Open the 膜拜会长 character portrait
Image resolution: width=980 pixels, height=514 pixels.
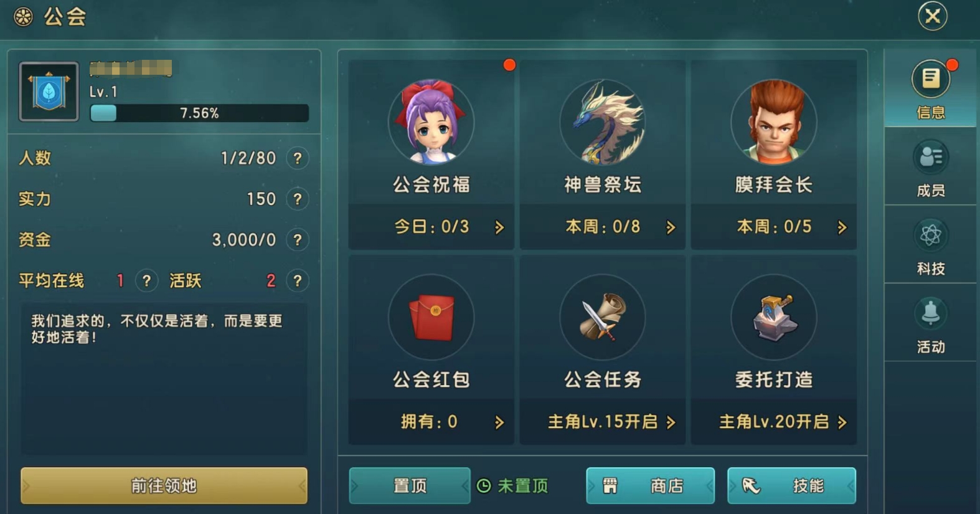pyautogui.click(x=774, y=122)
